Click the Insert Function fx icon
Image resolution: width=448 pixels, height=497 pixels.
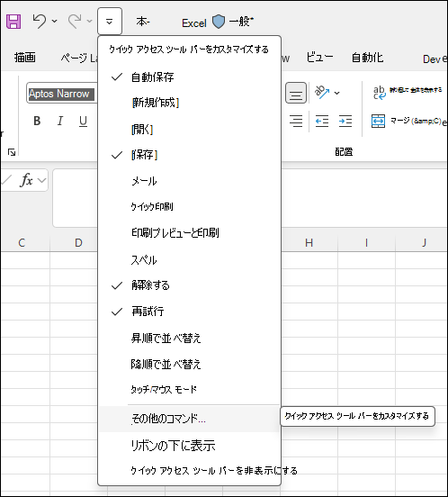(27, 180)
